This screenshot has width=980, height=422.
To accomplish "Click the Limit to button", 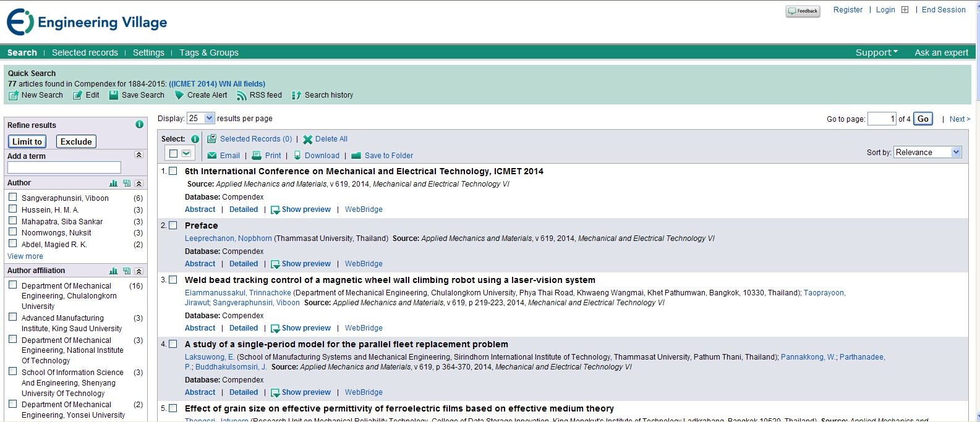I will 27,141.
